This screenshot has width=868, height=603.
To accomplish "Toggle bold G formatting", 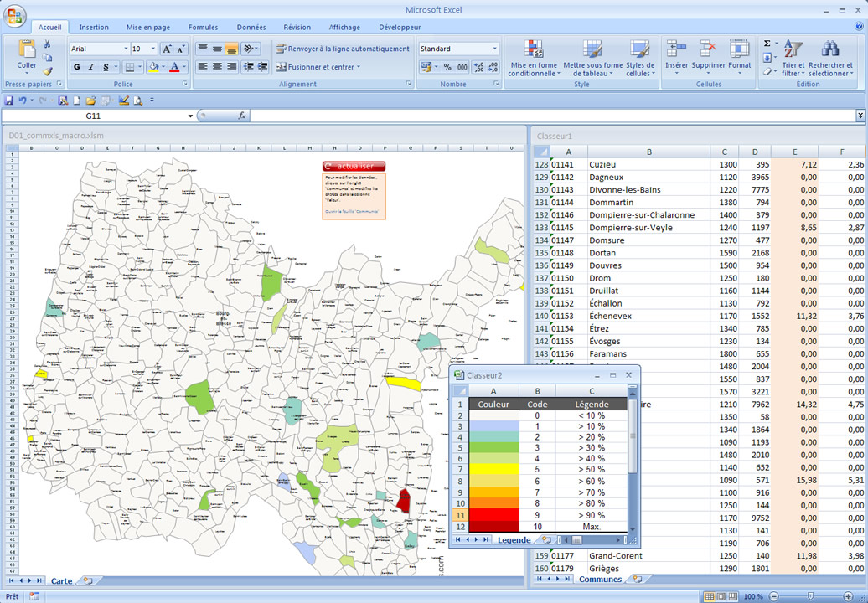I will pyautogui.click(x=77, y=67).
